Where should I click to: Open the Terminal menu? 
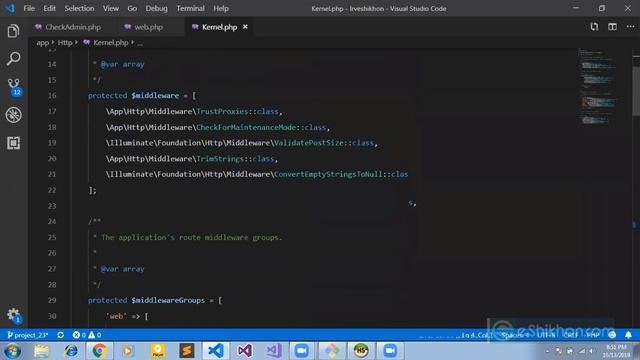pos(191,9)
